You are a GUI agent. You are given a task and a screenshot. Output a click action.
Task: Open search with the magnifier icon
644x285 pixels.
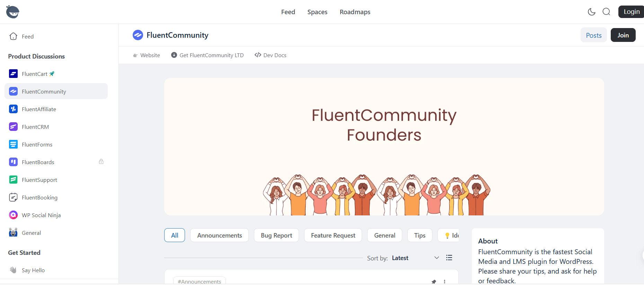pos(606,12)
